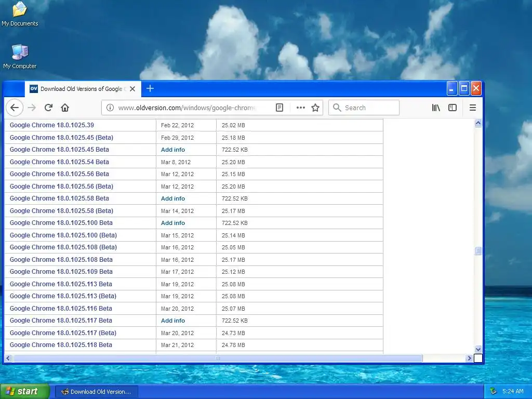Image resolution: width=532 pixels, height=399 pixels.
Task: Reload the current page
Action: [48, 108]
